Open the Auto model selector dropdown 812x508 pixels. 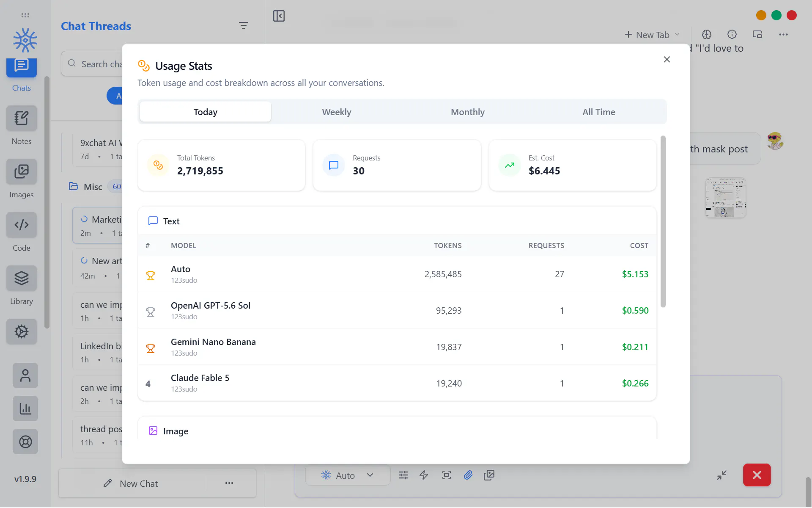coord(347,475)
